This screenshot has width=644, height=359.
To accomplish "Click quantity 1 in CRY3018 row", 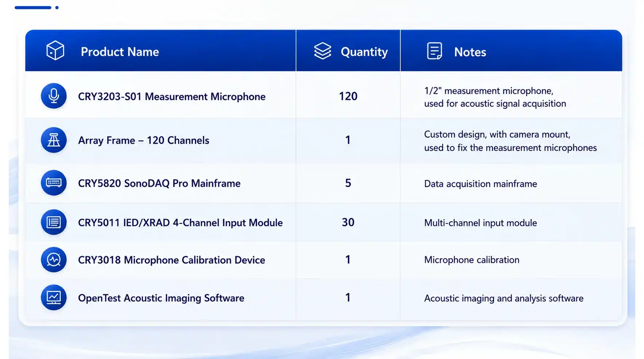I will [348, 260].
